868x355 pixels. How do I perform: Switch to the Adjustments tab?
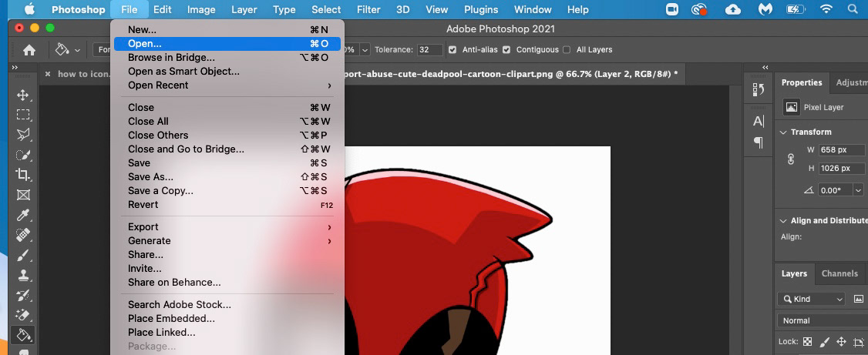851,82
